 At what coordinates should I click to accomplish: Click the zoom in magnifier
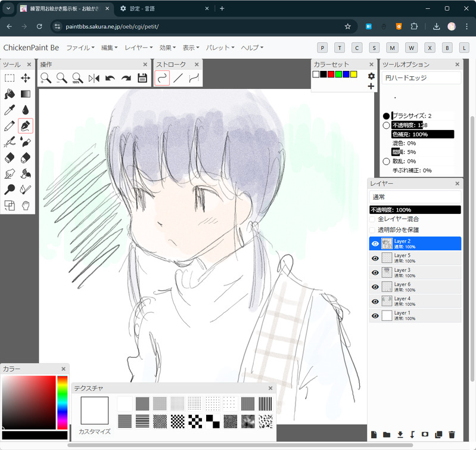coord(46,78)
